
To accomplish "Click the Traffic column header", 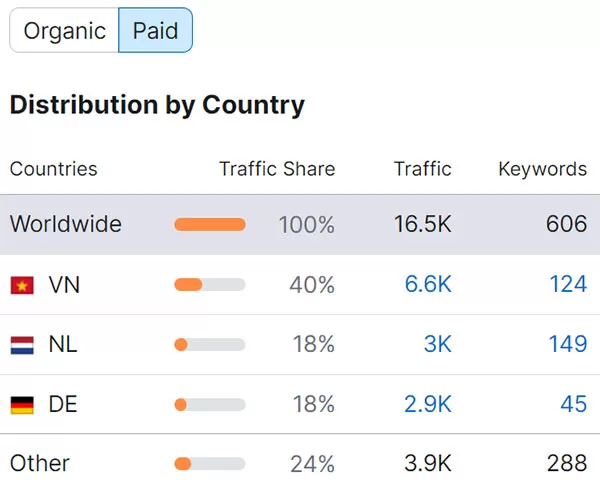I will (423, 169).
